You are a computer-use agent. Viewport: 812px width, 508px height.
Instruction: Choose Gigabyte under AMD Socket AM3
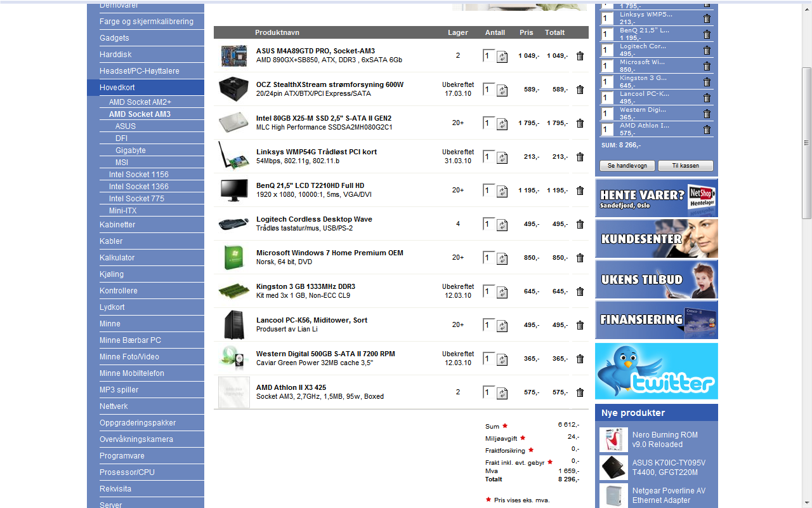pyautogui.click(x=131, y=150)
